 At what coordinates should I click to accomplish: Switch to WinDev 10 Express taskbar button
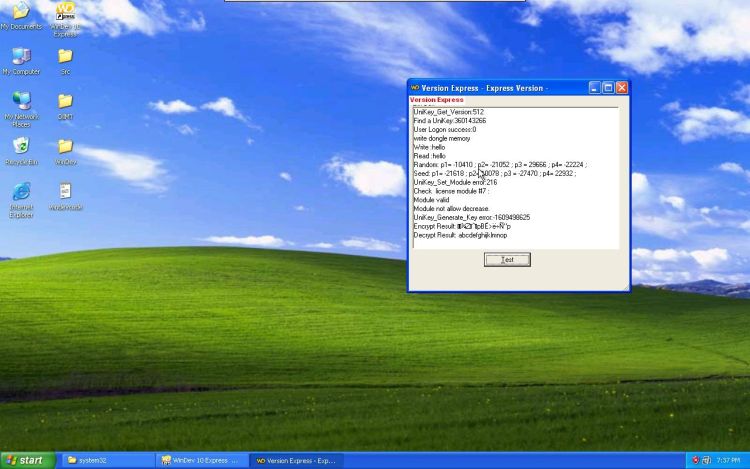[202, 460]
